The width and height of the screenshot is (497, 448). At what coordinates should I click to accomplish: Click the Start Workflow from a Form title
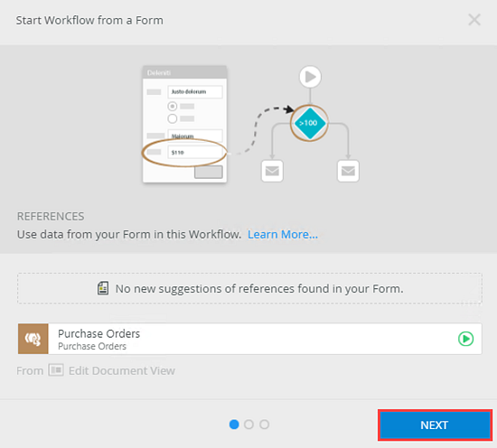[x=89, y=20]
